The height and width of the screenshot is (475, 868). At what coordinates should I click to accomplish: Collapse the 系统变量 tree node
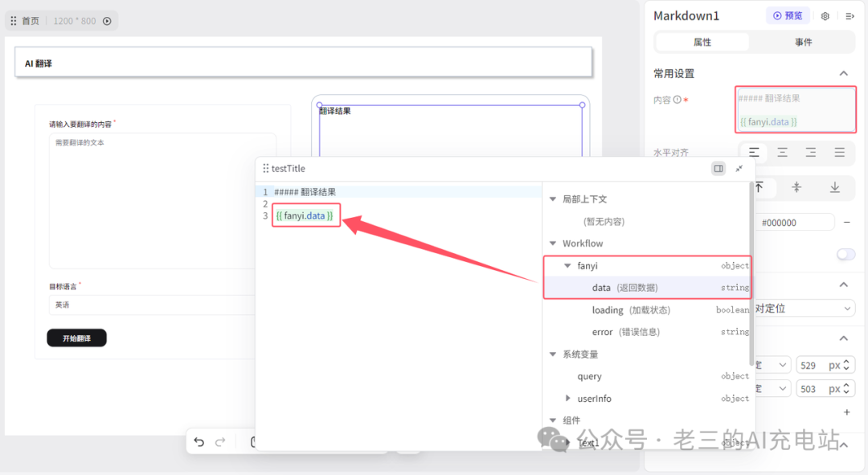pos(552,354)
